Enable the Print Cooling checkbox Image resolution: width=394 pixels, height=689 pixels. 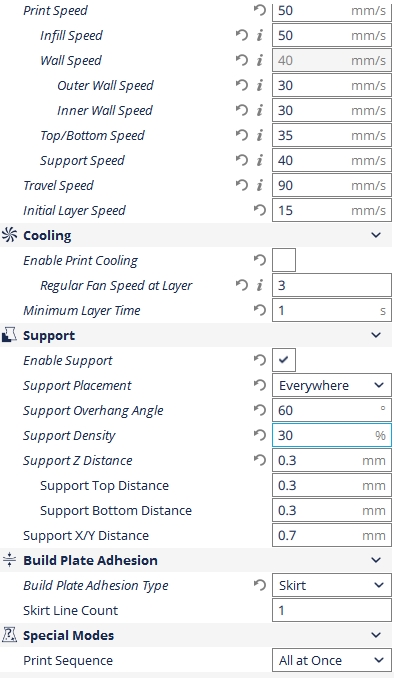284,260
